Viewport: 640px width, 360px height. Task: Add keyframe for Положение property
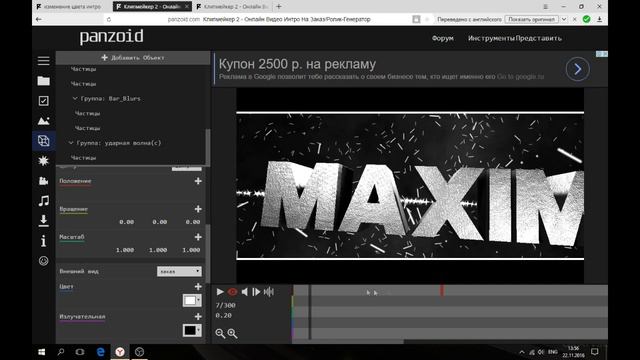tap(198, 181)
